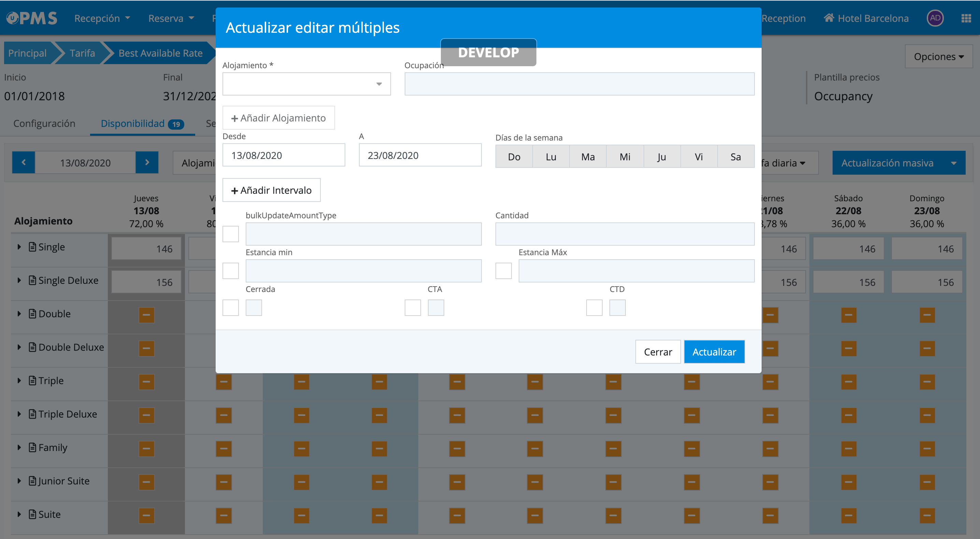Go to next date with right arrow

147,162
